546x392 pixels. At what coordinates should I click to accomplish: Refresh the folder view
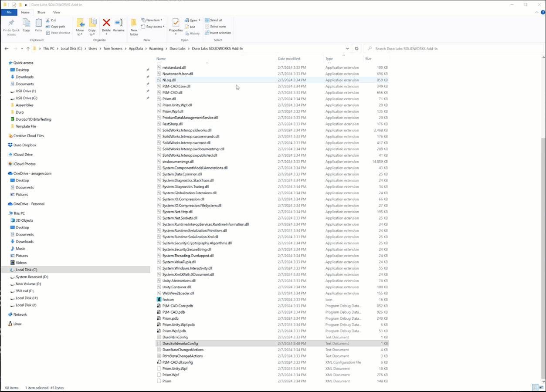tap(356, 48)
